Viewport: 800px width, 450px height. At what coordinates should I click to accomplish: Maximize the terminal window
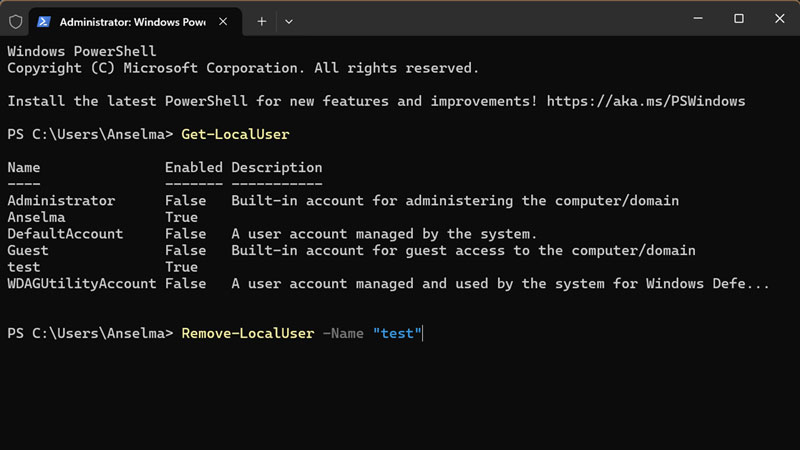point(738,19)
